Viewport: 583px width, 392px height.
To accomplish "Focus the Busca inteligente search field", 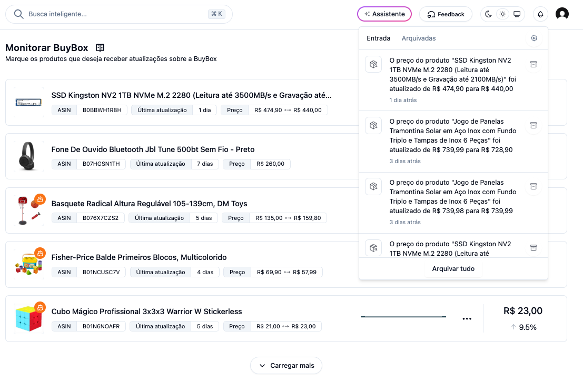I will [119, 14].
